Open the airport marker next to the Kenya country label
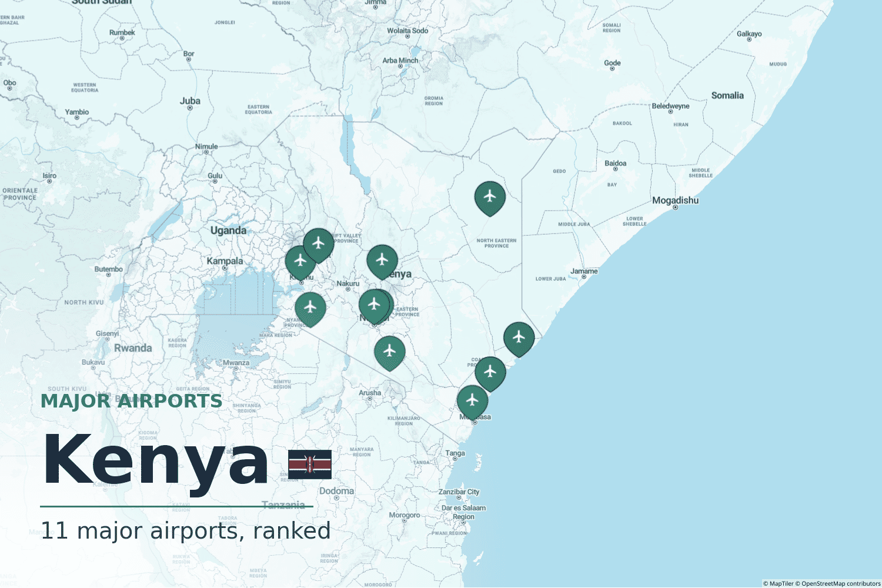 coord(382,262)
